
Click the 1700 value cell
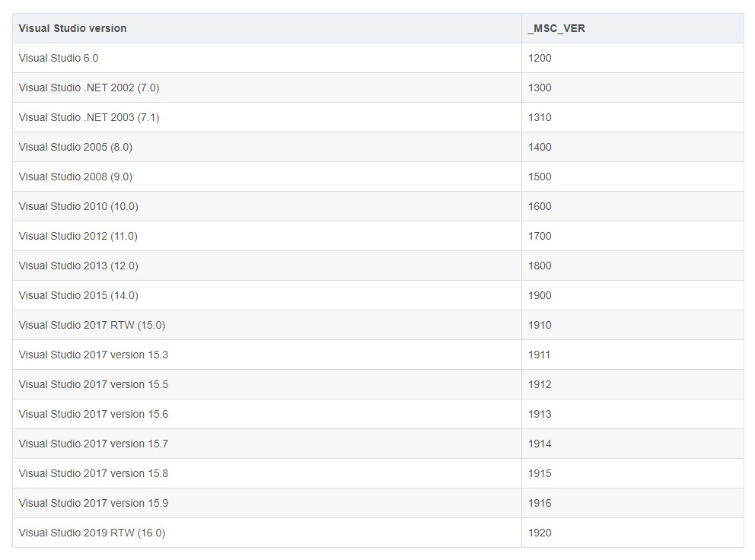coord(540,236)
